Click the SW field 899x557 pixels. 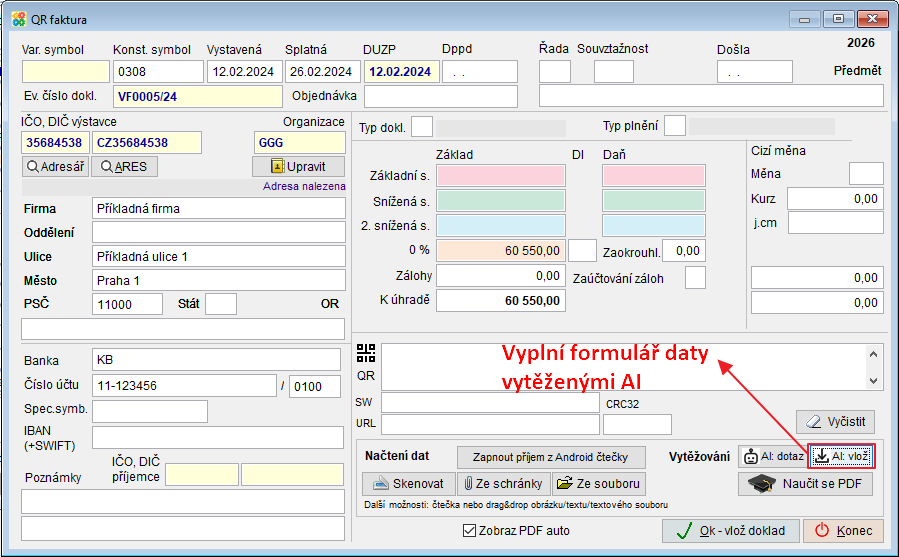pyautogui.click(x=490, y=403)
